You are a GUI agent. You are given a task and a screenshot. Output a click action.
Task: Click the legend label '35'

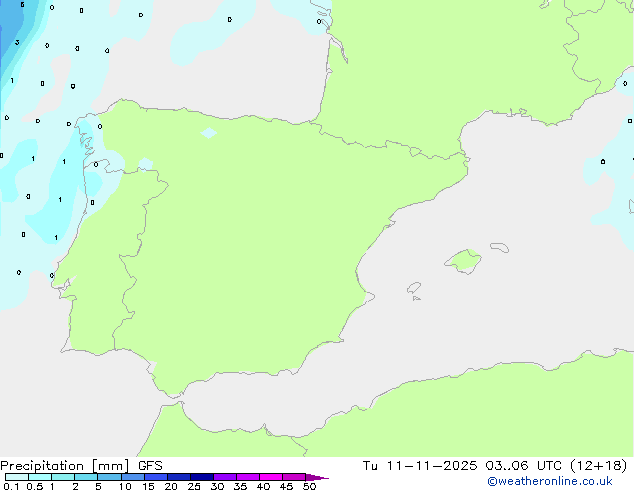tap(240, 486)
